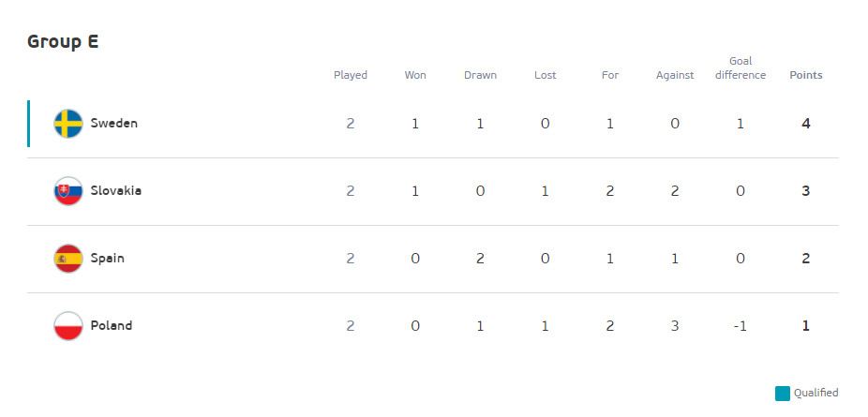Select the Goal difference column header

point(741,68)
